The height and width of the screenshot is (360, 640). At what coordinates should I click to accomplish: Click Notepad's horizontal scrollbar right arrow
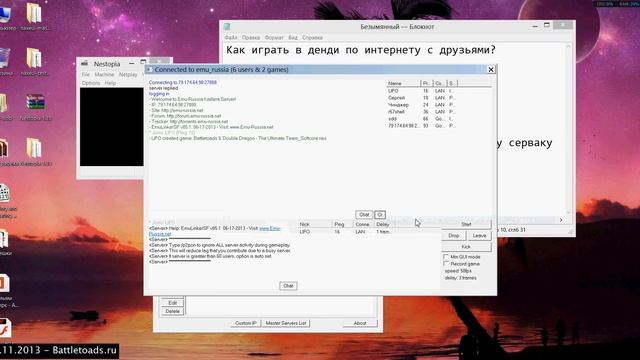[561, 220]
